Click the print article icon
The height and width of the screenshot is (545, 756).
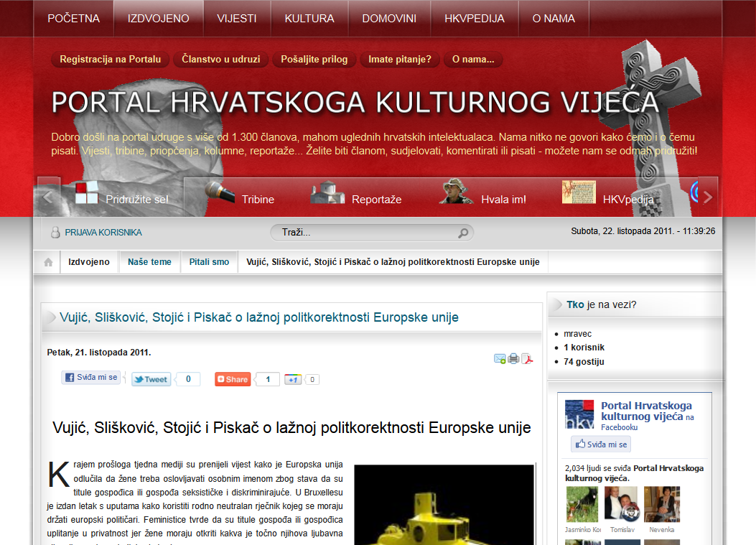pyautogui.click(x=513, y=359)
